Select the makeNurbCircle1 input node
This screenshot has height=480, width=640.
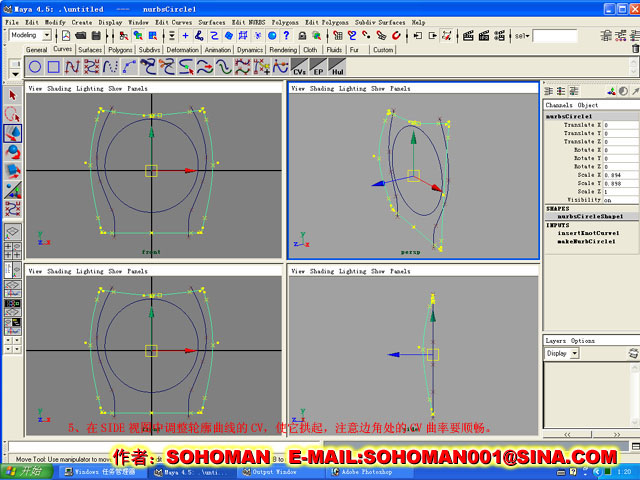click(587, 242)
